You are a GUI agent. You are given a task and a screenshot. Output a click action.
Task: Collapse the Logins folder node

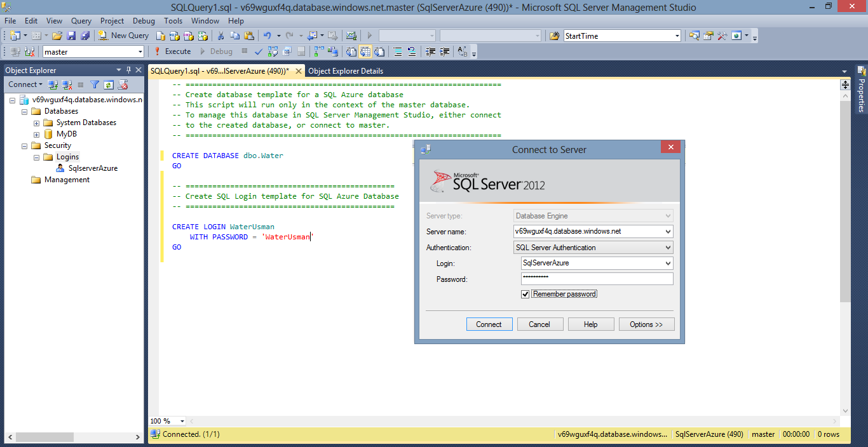tap(36, 157)
